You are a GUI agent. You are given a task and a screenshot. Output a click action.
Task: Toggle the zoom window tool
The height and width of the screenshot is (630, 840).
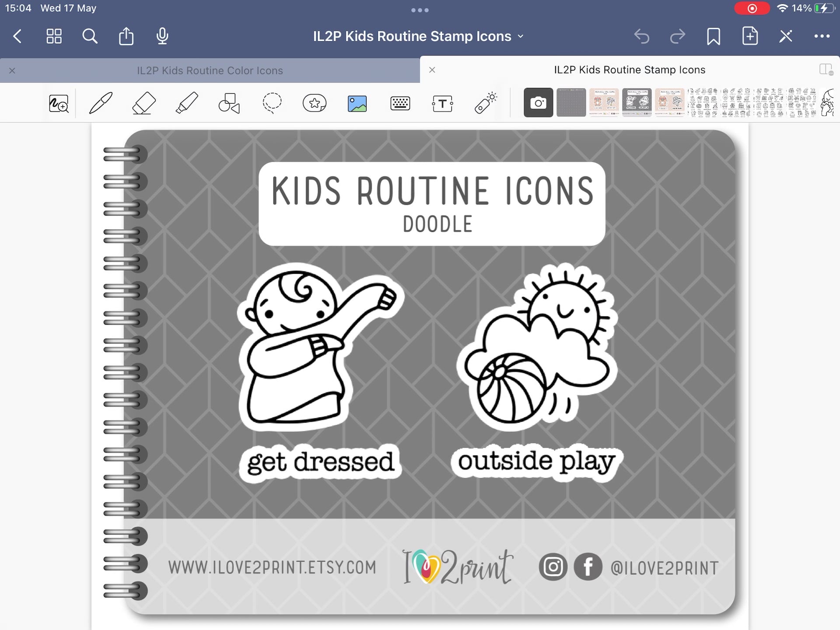click(x=59, y=104)
